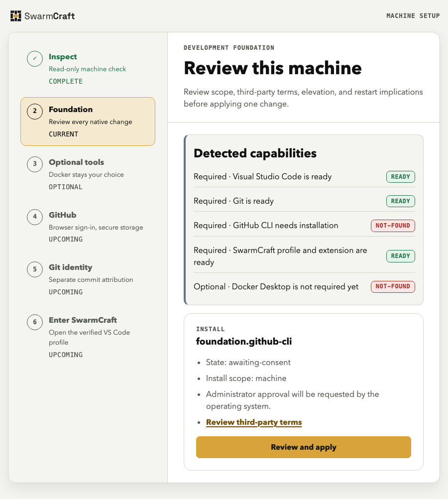Screen dimensions: 448x499
Task: Click the INSTALL label above foundation.github-cli
Action: [211, 329]
